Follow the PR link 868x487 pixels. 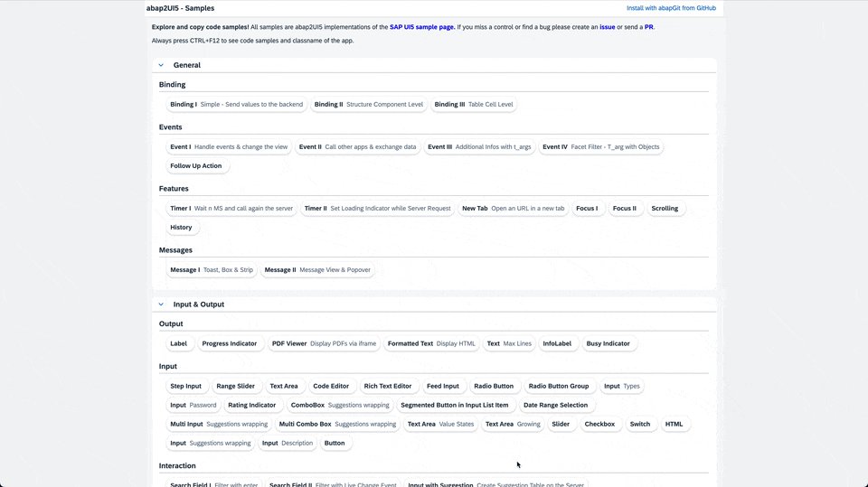[x=649, y=27]
